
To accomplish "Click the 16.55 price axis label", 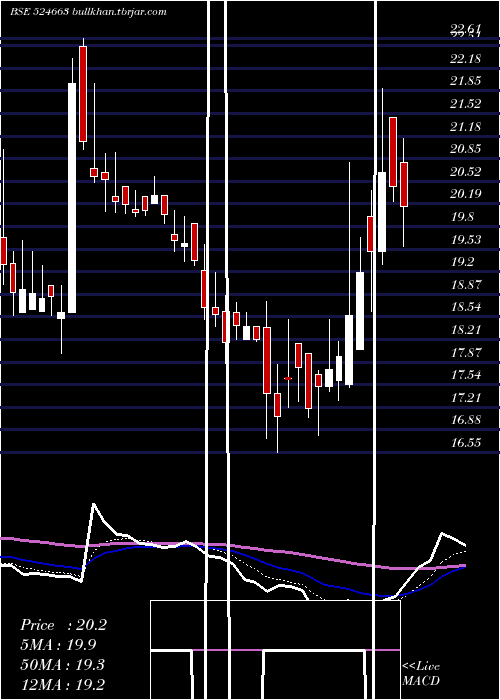I will [466, 443].
